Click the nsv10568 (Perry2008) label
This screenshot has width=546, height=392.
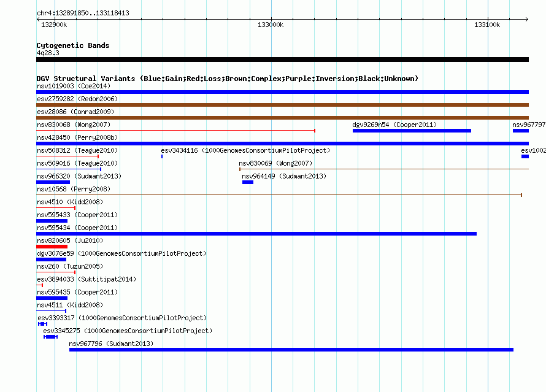(74, 189)
